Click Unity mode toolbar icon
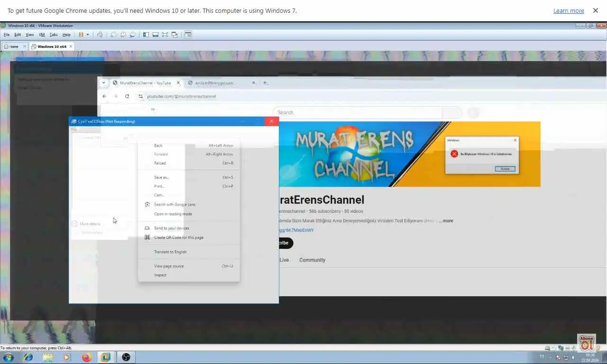The width and height of the screenshot is (607, 364). [175, 35]
